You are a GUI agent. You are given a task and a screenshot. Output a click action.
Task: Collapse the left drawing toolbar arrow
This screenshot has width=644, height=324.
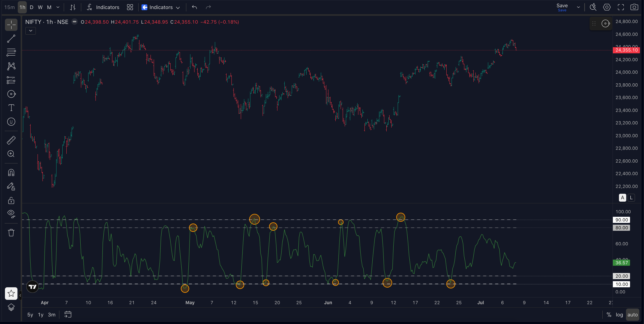20,295
